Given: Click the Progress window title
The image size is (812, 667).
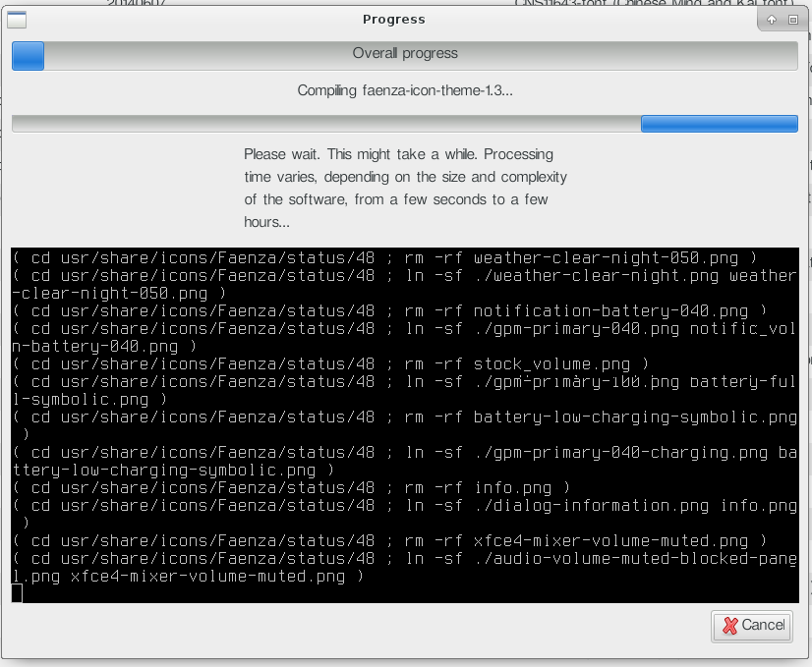Looking at the screenshot, I should coord(394,20).
